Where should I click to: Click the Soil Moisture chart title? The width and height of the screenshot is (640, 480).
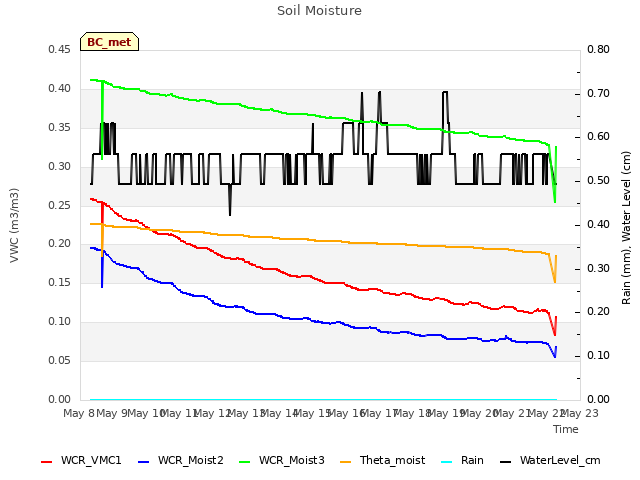(x=319, y=11)
